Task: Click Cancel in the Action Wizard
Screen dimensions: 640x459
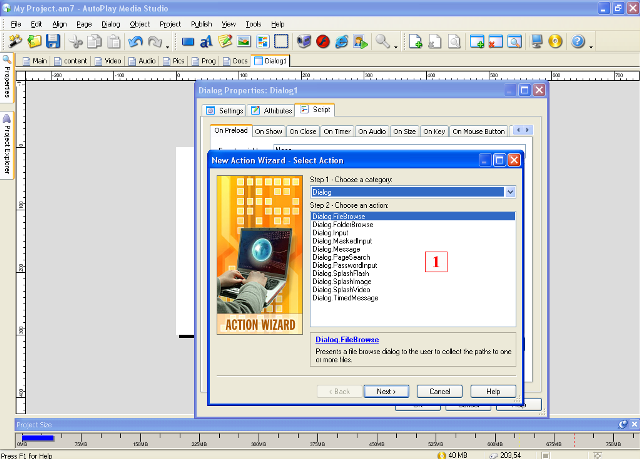Action: pyautogui.click(x=440, y=391)
